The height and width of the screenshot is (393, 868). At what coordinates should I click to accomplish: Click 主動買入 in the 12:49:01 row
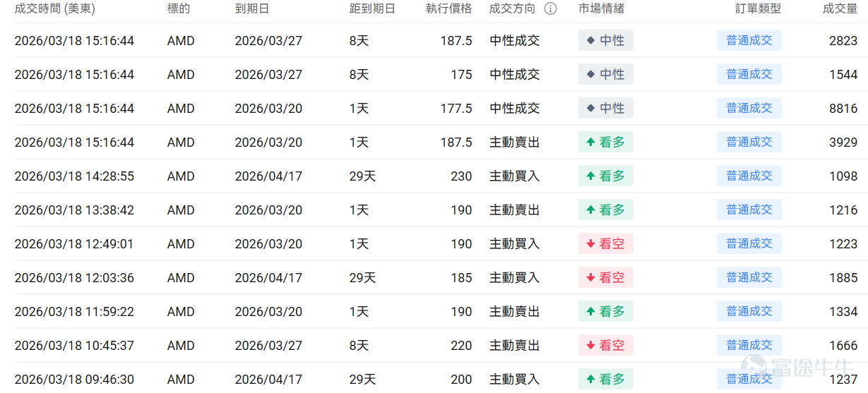pyautogui.click(x=515, y=244)
